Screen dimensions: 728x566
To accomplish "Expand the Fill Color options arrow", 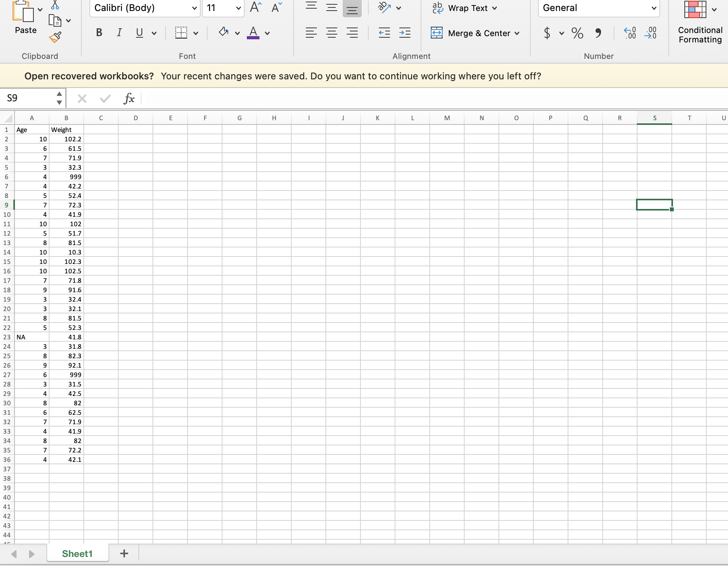I will pos(237,33).
